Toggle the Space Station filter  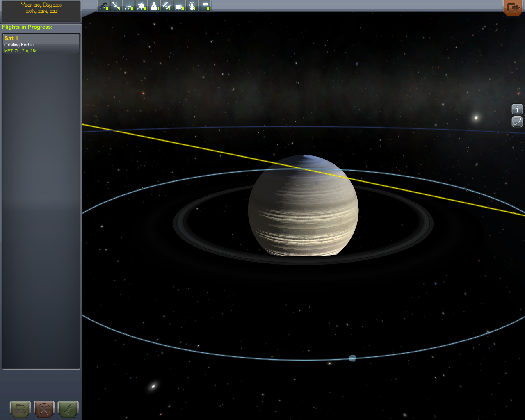click(167, 6)
